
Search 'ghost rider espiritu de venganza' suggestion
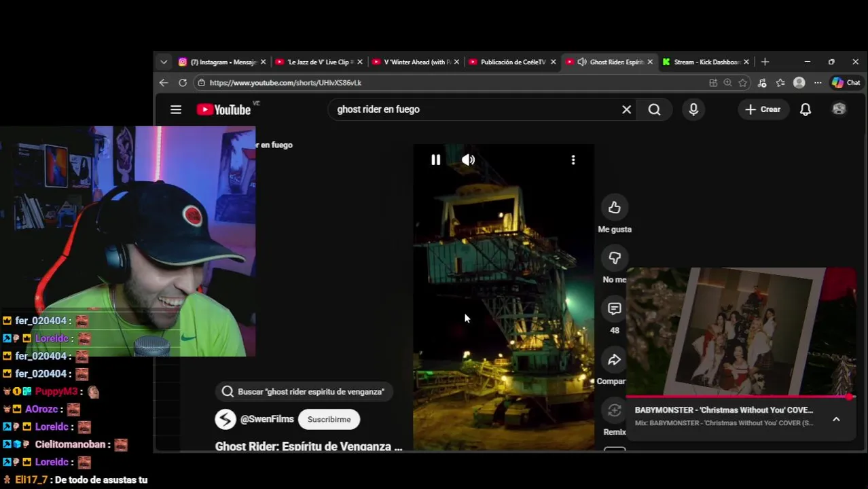click(x=304, y=391)
